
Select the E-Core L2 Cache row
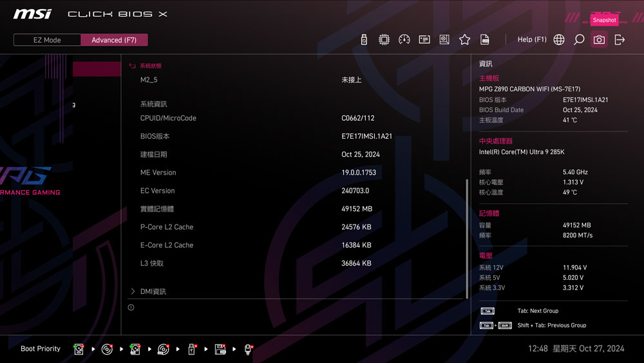296,245
